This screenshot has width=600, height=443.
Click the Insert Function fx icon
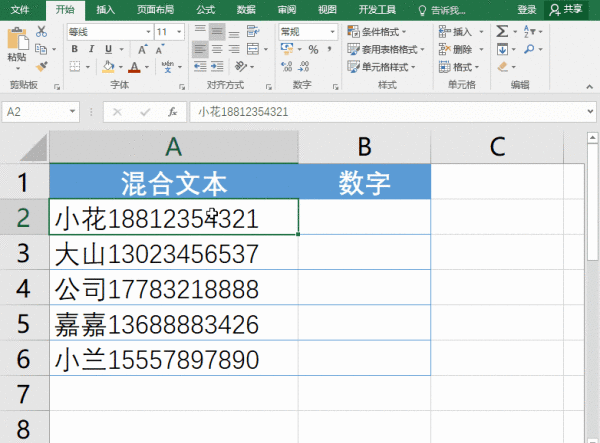173,112
